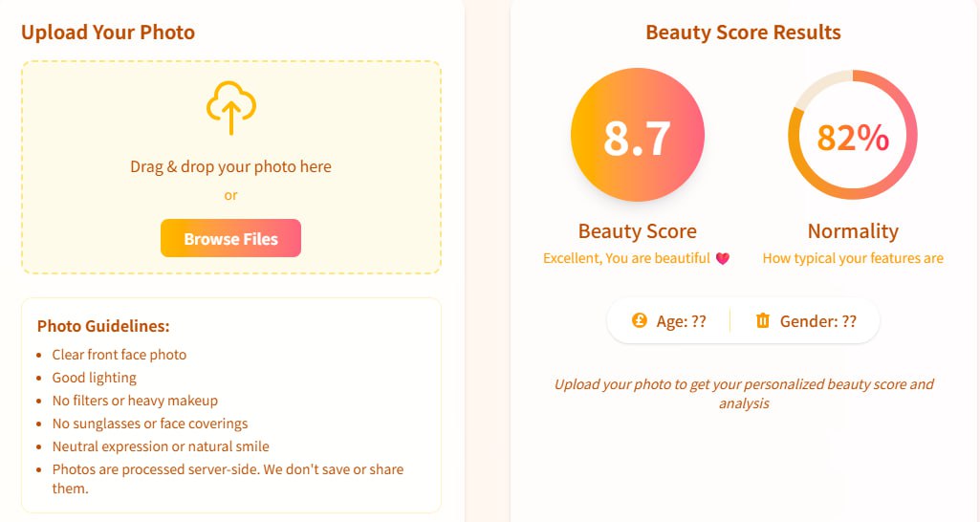The height and width of the screenshot is (522, 980).
Task: Click the cloud upload arrow icon
Action: click(x=230, y=107)
